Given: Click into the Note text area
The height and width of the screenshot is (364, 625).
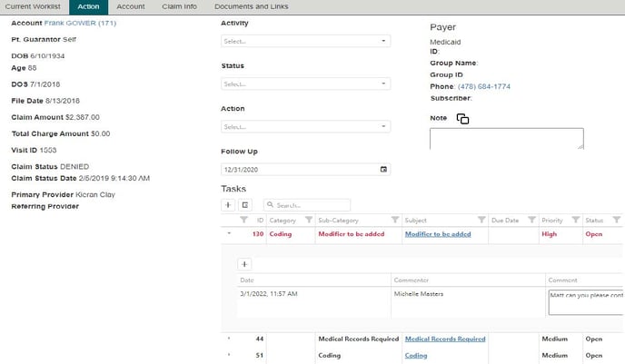Looking at the screenshot, I should (505, 138).
